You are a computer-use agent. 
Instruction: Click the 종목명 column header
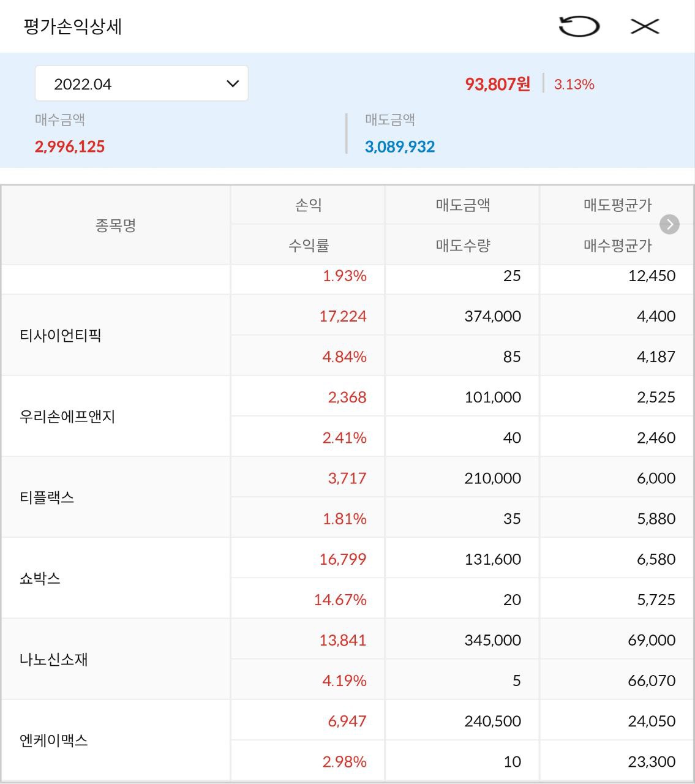[x=116, y=225]
